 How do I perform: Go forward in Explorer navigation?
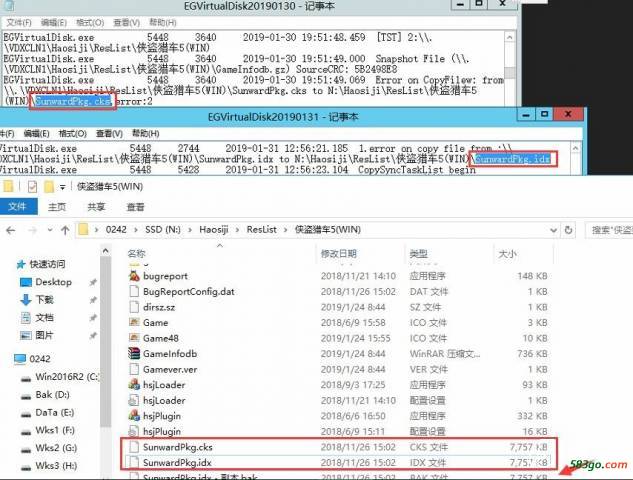(x=33, y=230)
